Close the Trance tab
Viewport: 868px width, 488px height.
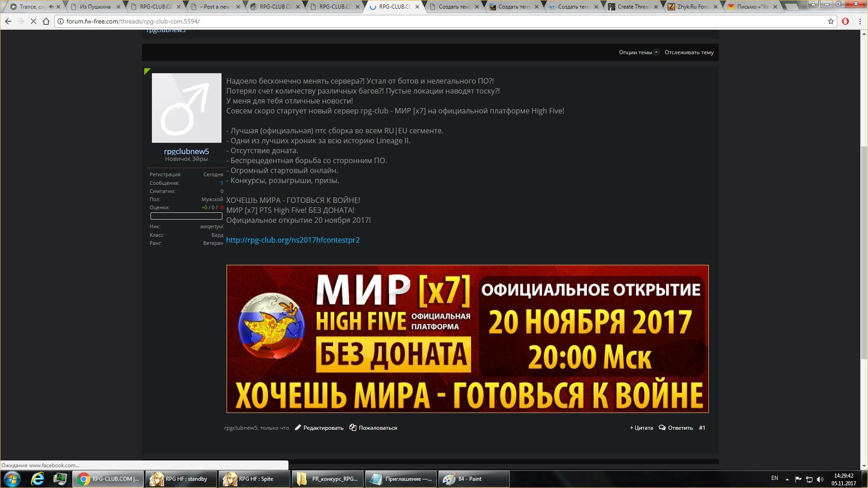coord(58,7)
